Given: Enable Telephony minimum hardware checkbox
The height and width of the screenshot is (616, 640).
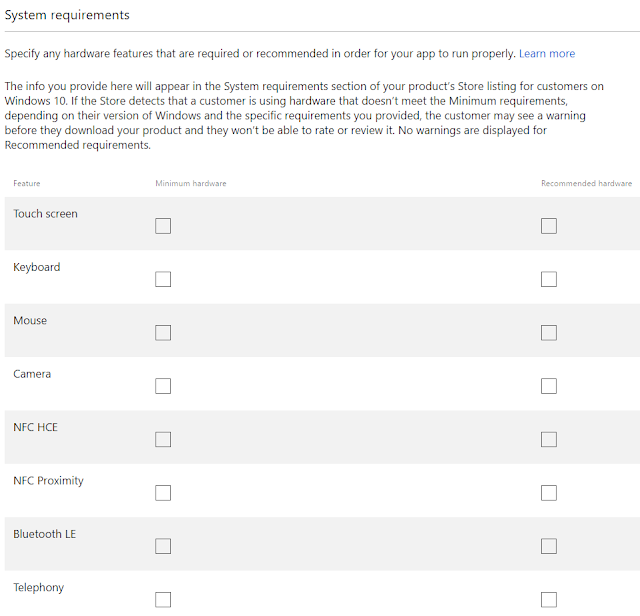Looking at the screenshot, I should click(x=163, y=599).
